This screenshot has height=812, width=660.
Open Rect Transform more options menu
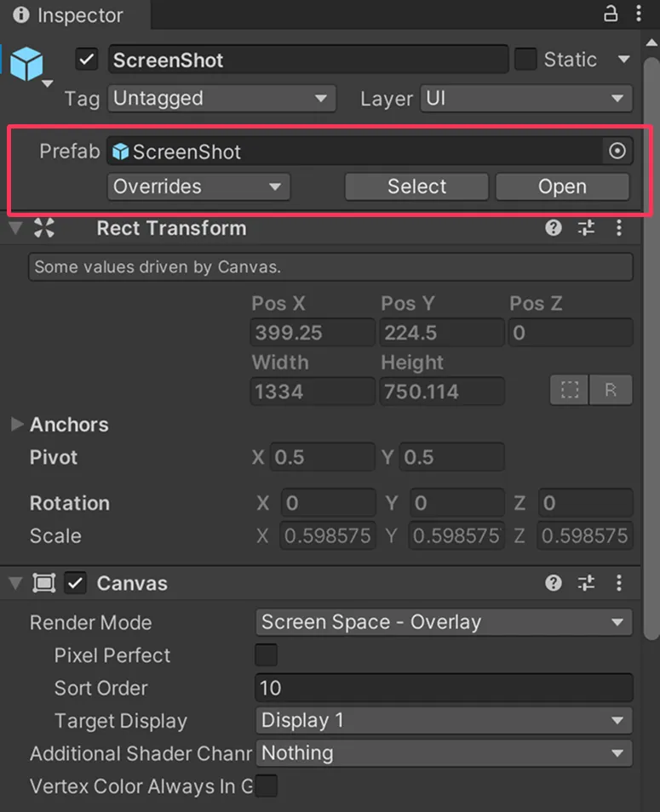tap(619, 228)
